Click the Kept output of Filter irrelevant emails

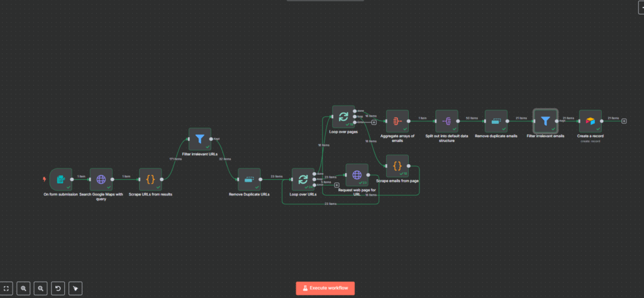(557, 121)
